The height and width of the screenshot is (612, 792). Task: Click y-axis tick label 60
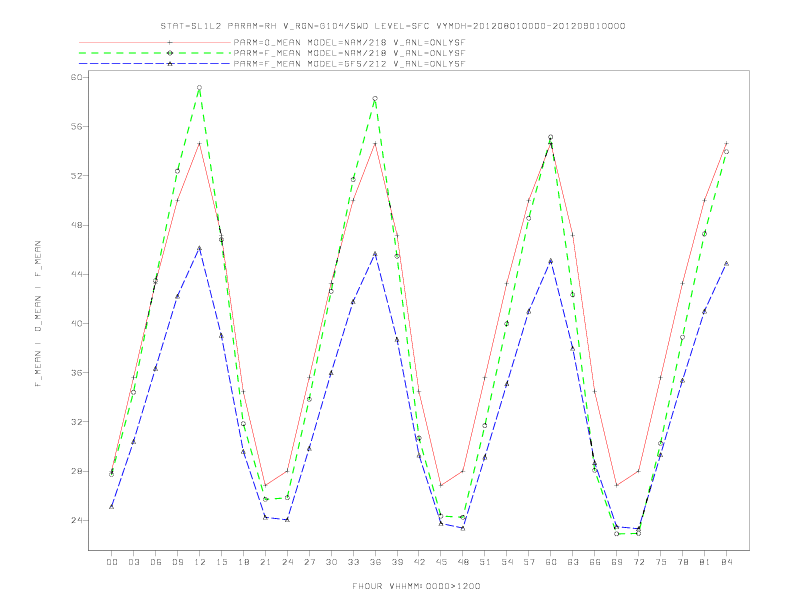77,77
